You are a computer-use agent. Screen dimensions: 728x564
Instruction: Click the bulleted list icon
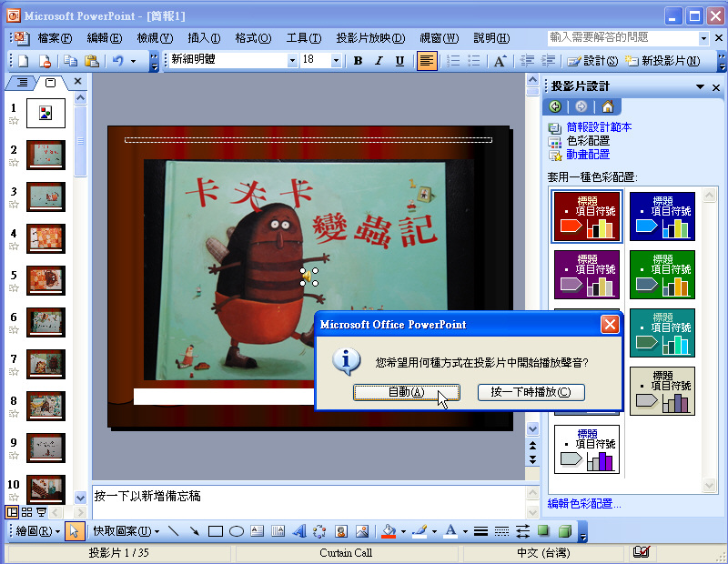pos(473,61)
